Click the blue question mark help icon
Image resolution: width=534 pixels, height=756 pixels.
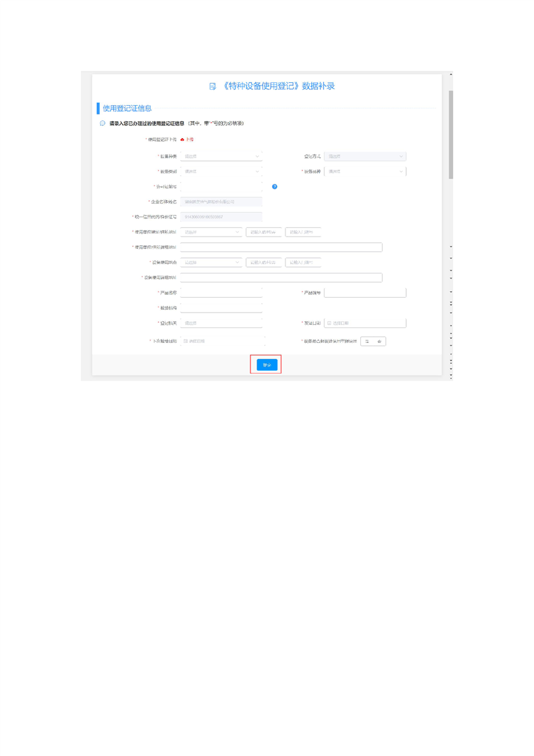275,187
